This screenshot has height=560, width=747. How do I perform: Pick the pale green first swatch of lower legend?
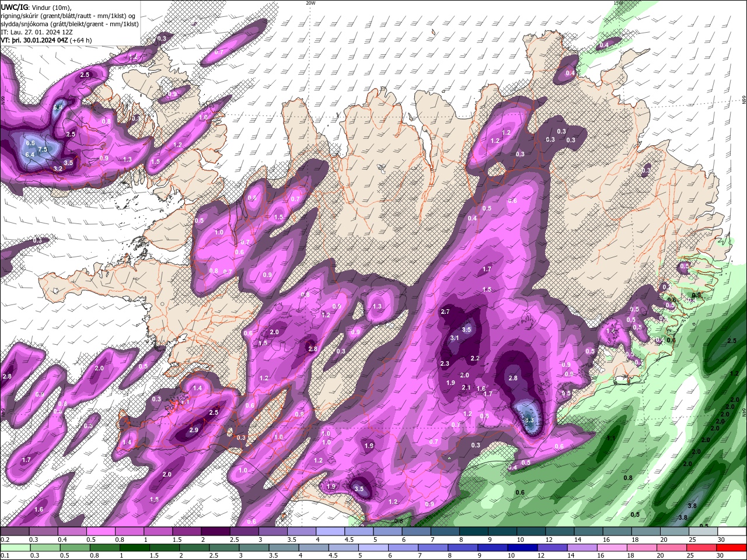coord(15,548)
